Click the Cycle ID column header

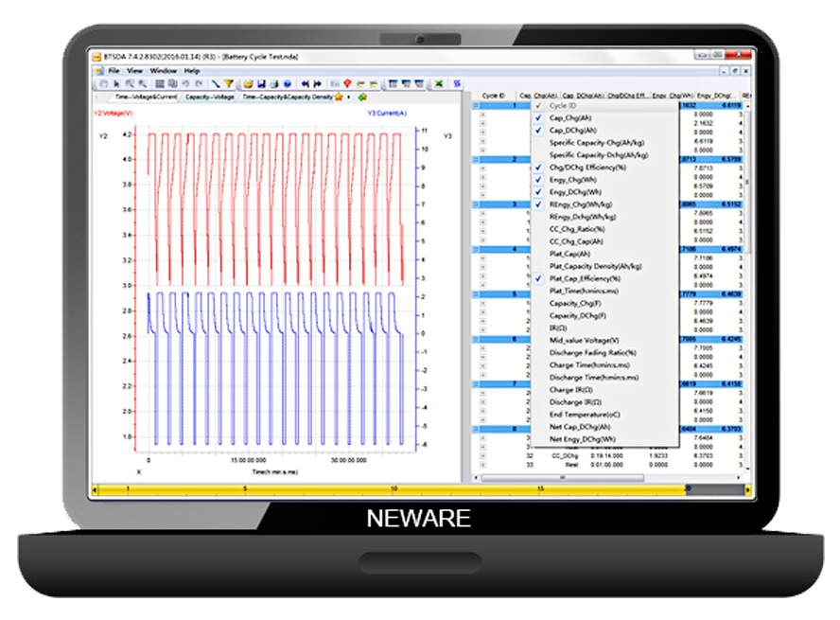pyautogui.click(x=494, y=96)
